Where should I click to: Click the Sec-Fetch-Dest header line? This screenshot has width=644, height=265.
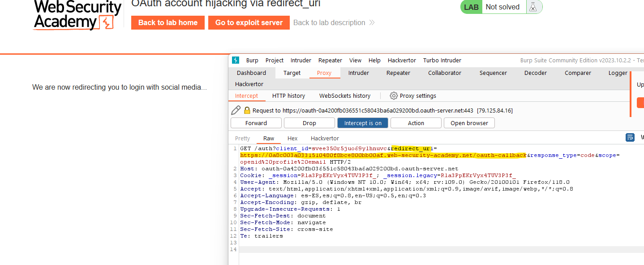pyautogui.click(x=283, y=216)
